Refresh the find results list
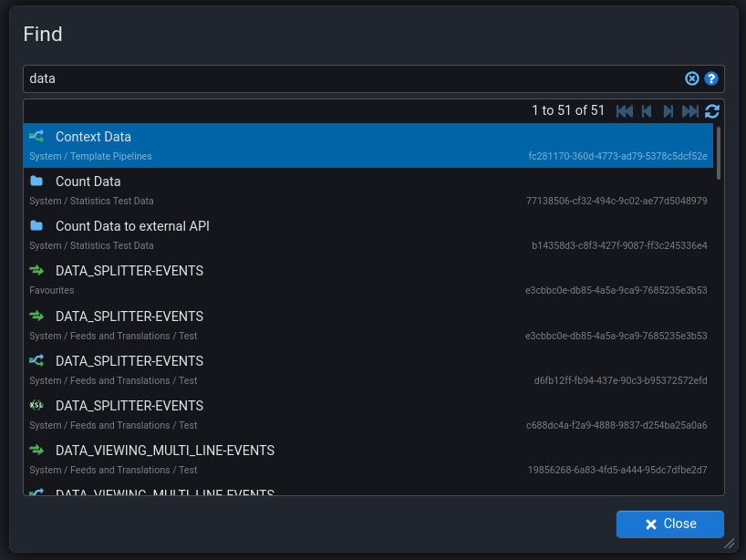 pyautogui.click(x=712, y=111)
